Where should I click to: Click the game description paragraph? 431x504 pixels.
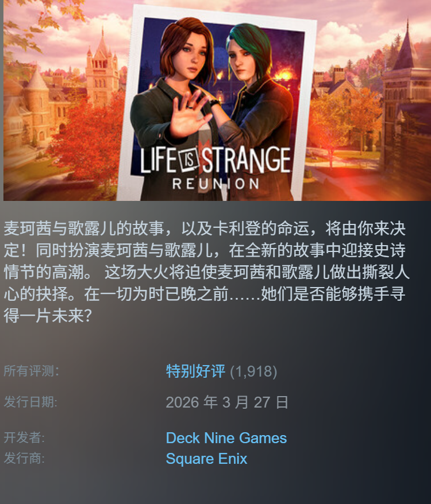pyautogui.click(x=206, y=272)
